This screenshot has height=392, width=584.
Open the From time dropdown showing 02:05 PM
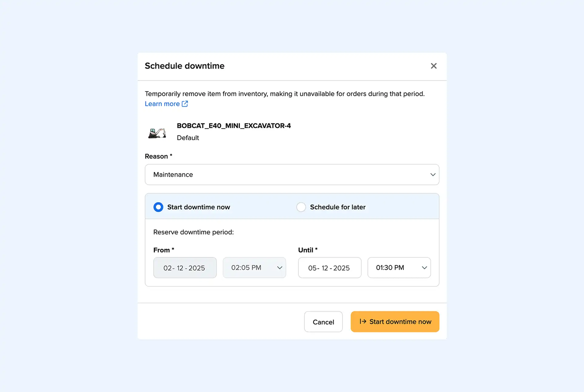pyautogui.click(x=254, y=268)
